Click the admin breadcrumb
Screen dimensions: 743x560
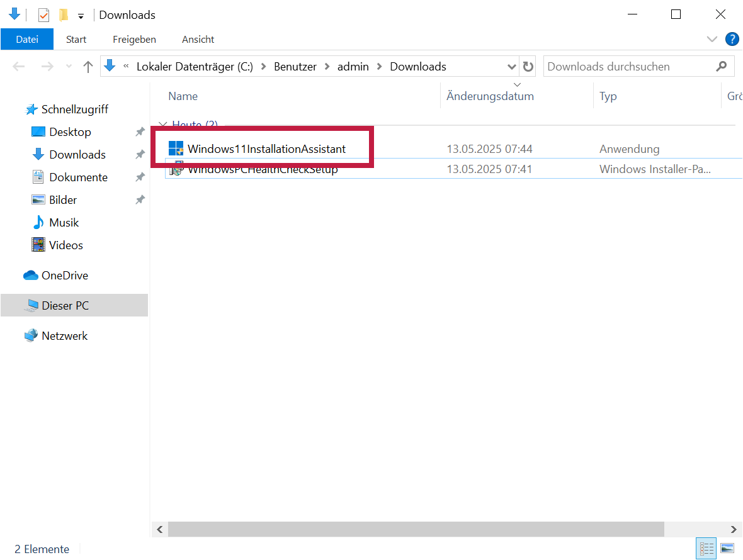(353, 67)
